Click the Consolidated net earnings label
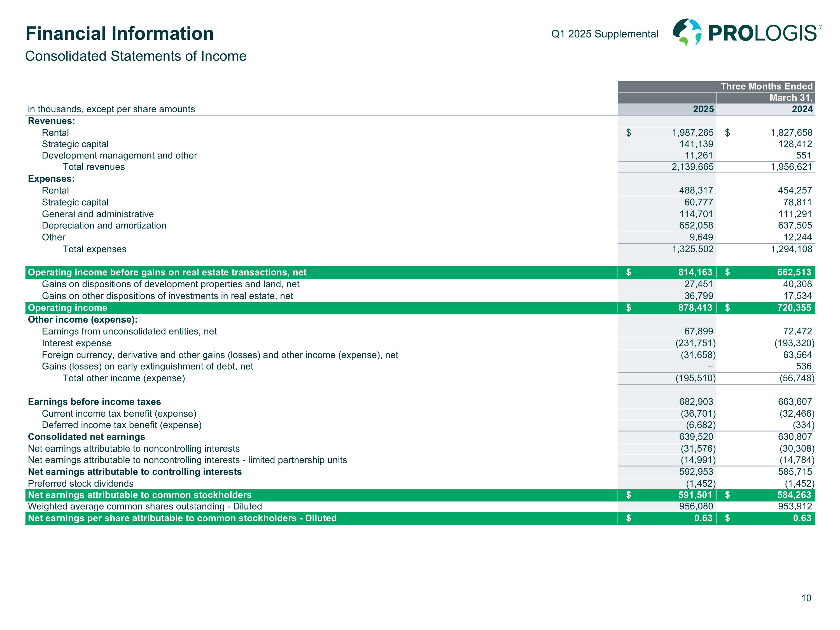Viewport: 840px width, 630px height. pos(86,437)
